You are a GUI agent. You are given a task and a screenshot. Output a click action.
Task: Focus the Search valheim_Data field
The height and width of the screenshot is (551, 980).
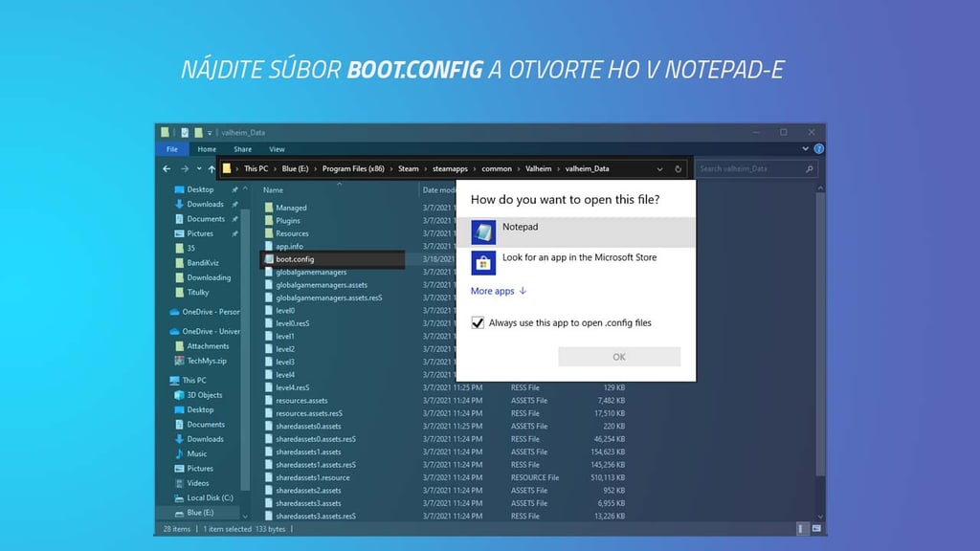(756, 168)
